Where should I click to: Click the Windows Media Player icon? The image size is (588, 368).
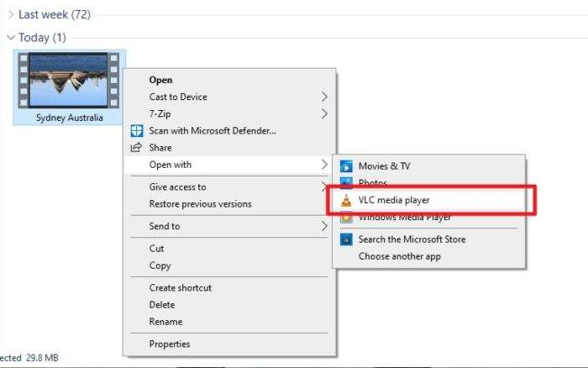346,218
